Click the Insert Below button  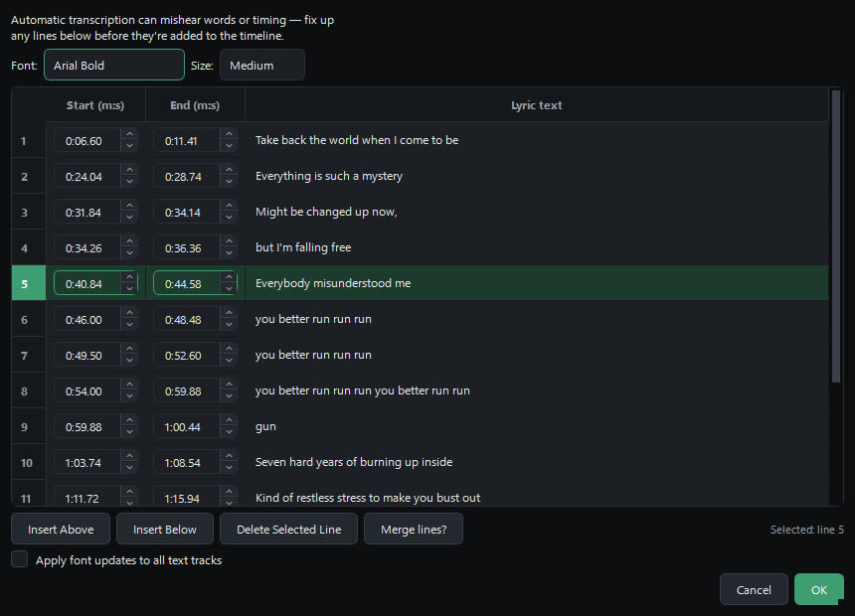point(165,529)
